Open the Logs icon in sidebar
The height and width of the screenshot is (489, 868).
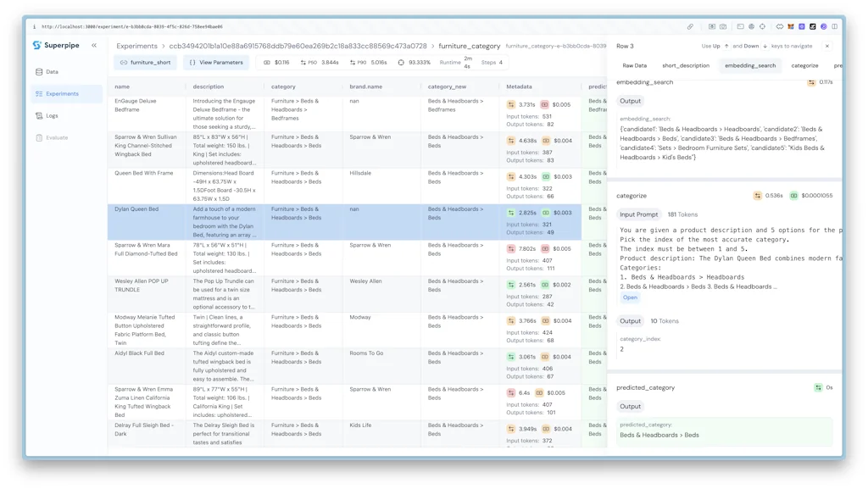coord(39,115)
